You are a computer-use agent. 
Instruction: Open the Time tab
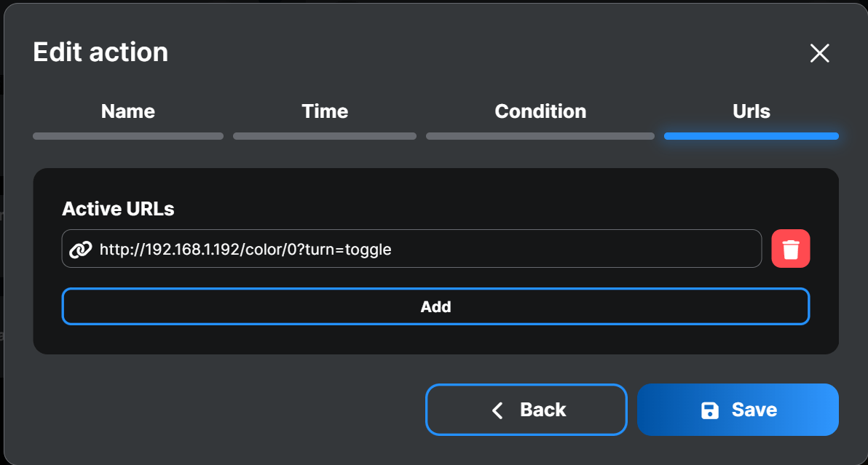(x=325, y=111)
